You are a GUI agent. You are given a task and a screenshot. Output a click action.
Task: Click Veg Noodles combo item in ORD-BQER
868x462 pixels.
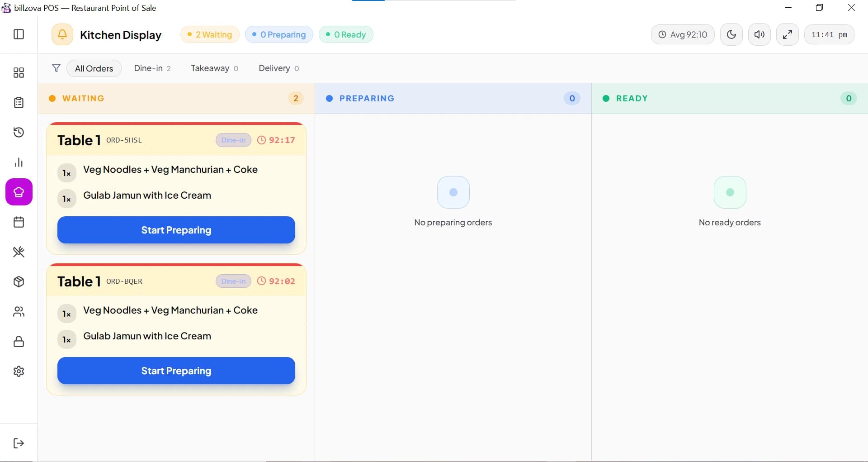tap(170, 310)
